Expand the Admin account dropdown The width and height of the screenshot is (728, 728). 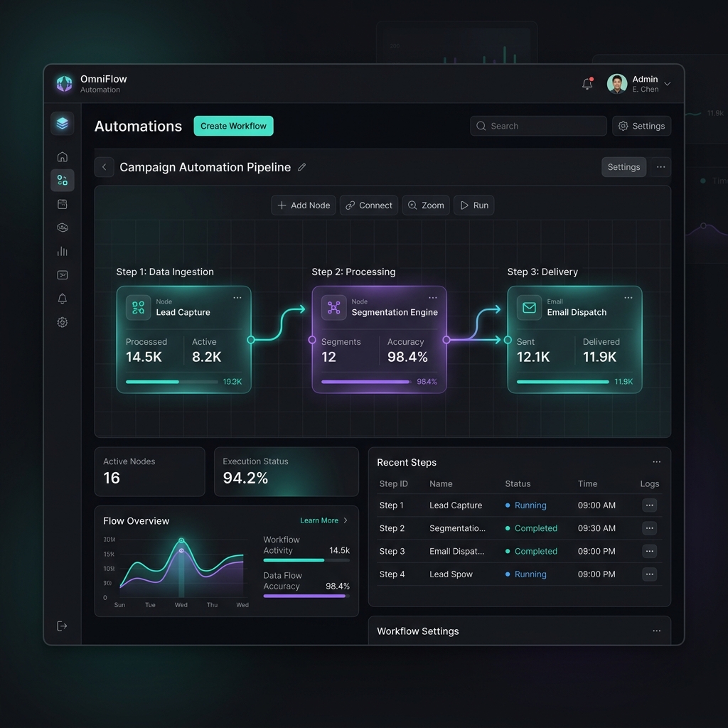(665, 83)
